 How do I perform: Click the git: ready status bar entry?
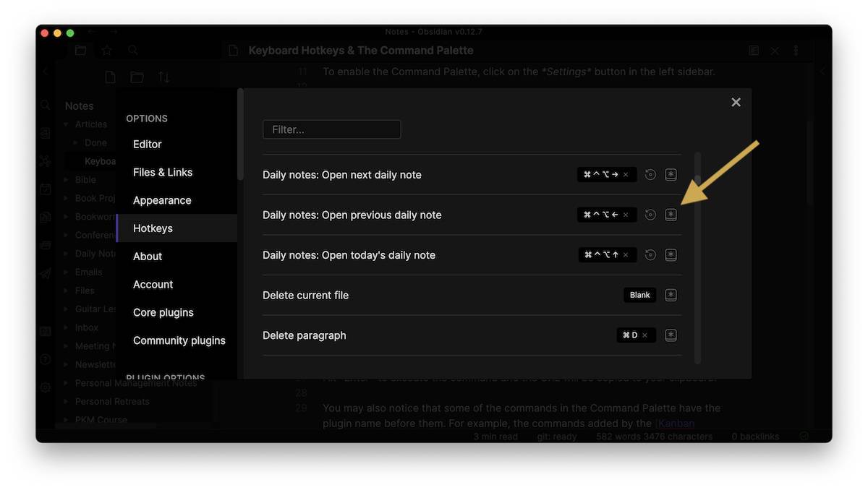click(557, 437)
